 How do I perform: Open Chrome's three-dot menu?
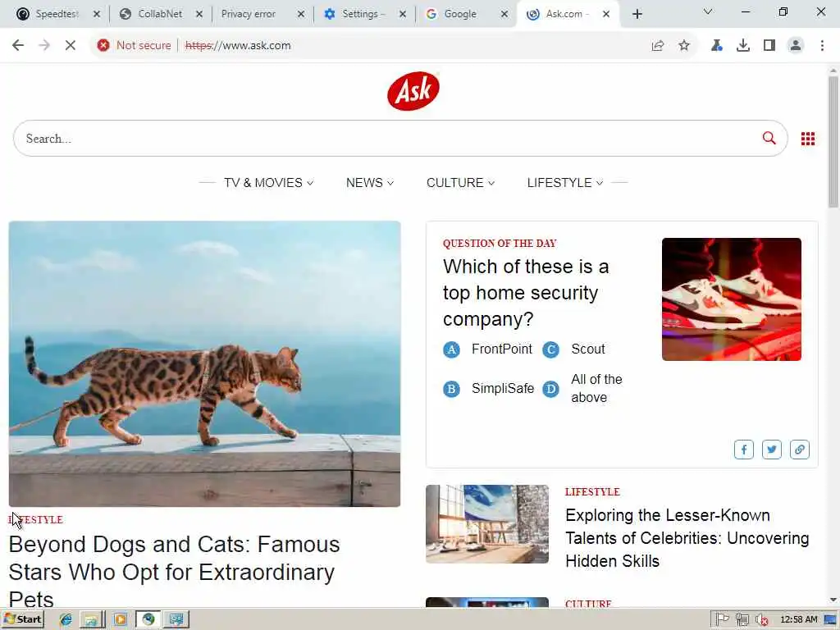[x=822, y=46]
